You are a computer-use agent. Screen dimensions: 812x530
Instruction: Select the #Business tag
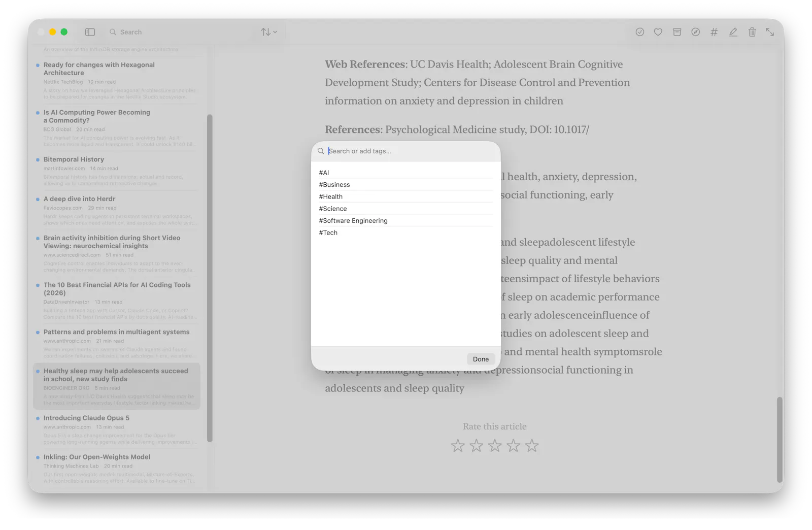[x=405, y=184]
